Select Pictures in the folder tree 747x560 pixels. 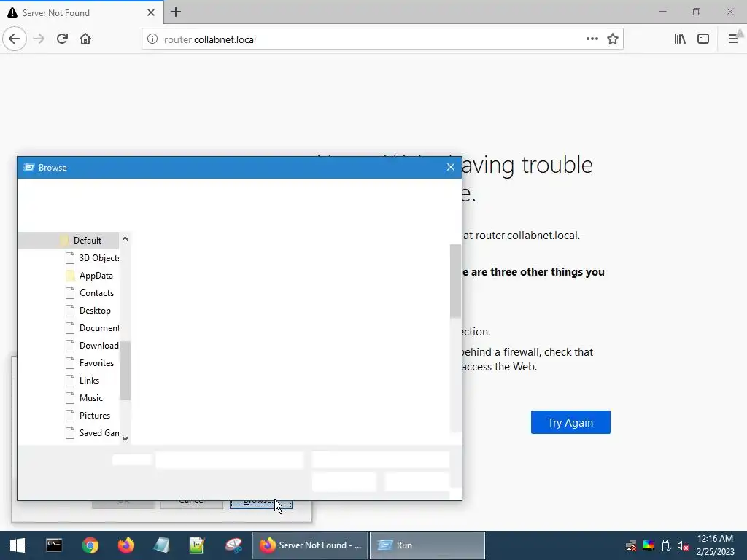click(88, 416)
